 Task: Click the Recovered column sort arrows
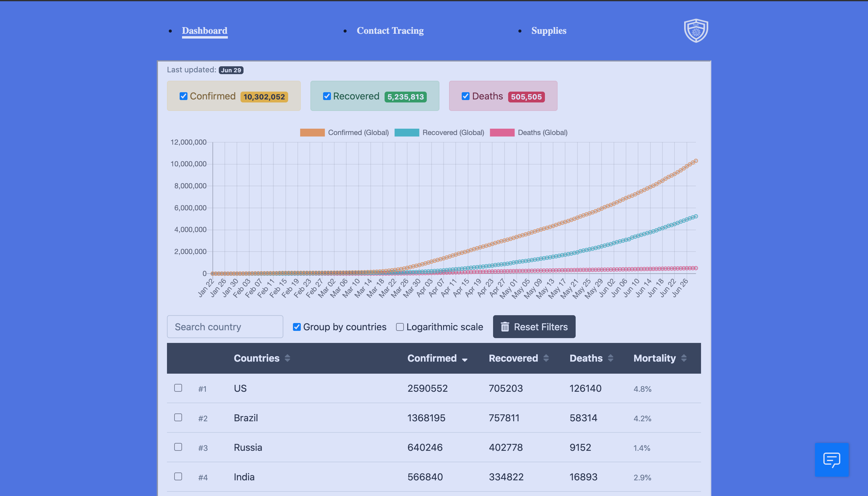(546, 358)
